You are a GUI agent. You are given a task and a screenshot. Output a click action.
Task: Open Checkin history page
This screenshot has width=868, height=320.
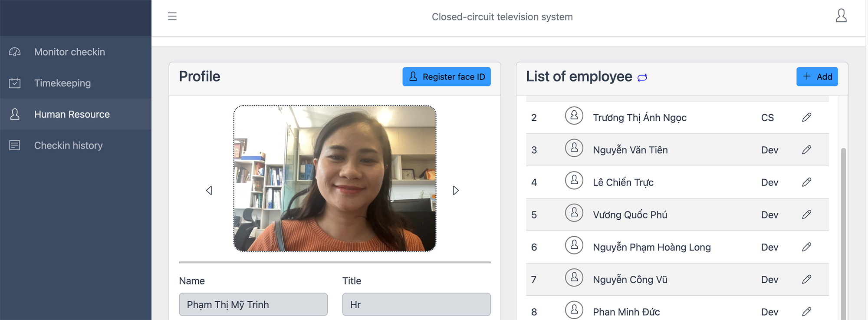[x=76, y=145]
